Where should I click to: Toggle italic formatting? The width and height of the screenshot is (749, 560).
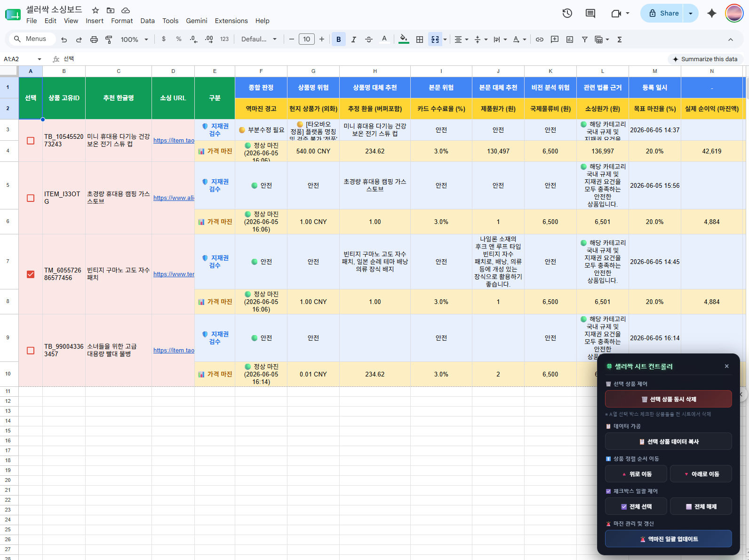[354, 40]
